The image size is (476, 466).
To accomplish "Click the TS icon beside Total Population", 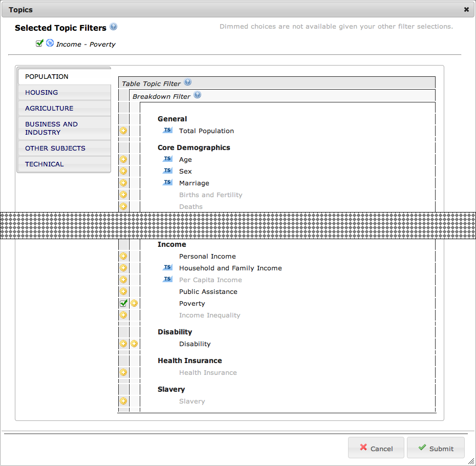I will pyautogui.click(x=167, y=131).
